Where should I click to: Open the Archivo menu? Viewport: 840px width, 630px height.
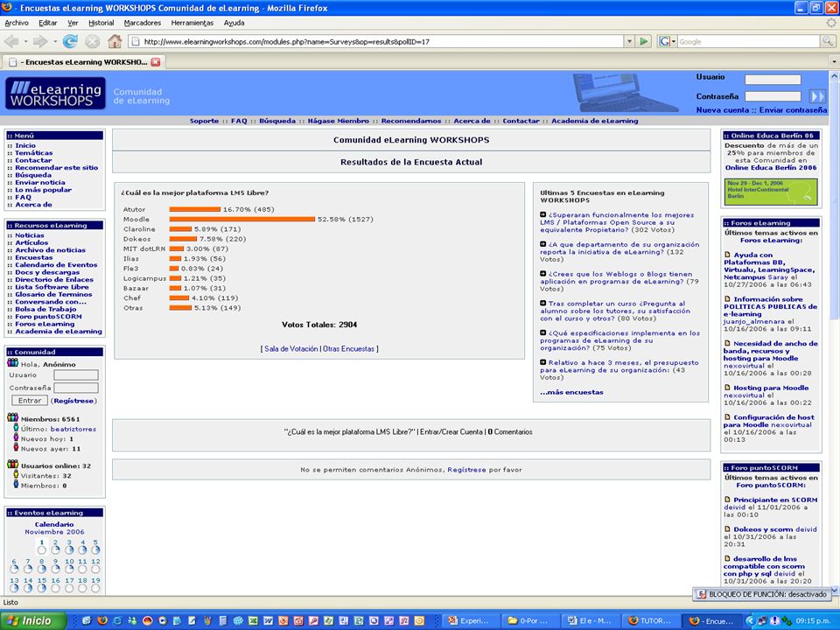click(x=17, y=23)
